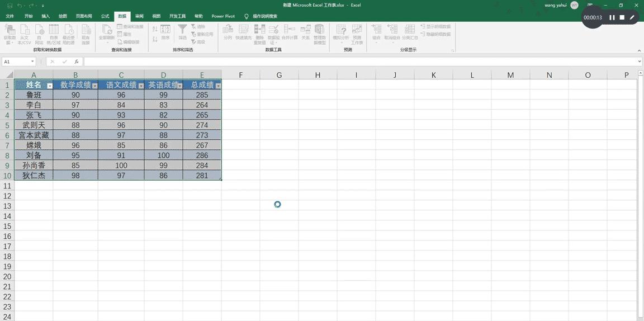Pause the screen recording
The image size is (644, 321).
(612, 17)
